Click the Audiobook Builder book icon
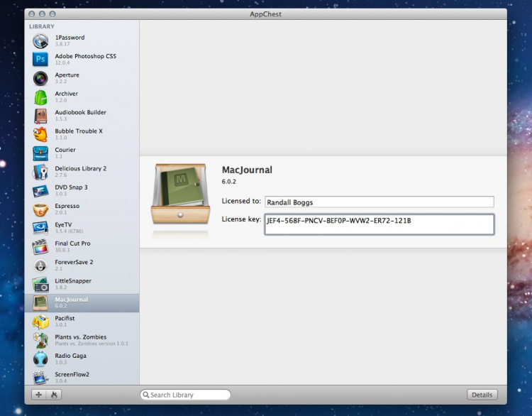This screenshot has height=416, width=532. coord(40,116)
